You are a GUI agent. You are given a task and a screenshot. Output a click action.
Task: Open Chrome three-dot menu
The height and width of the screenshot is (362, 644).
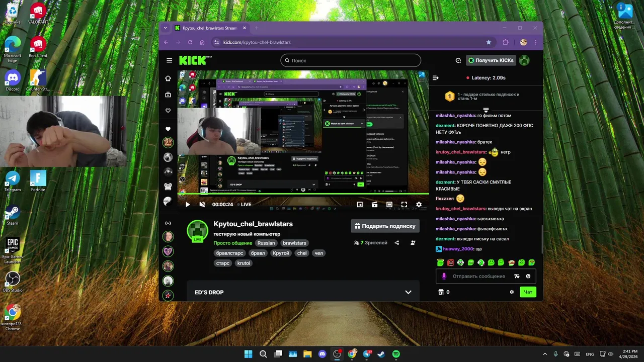click(x=535, y=42)
